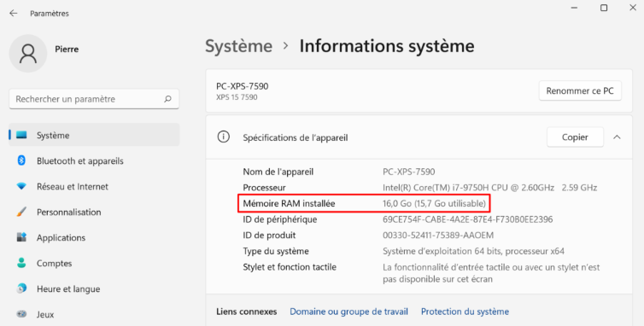
Task: Click the back arrow next to Paramètres
Action: (x=14, y=13)
